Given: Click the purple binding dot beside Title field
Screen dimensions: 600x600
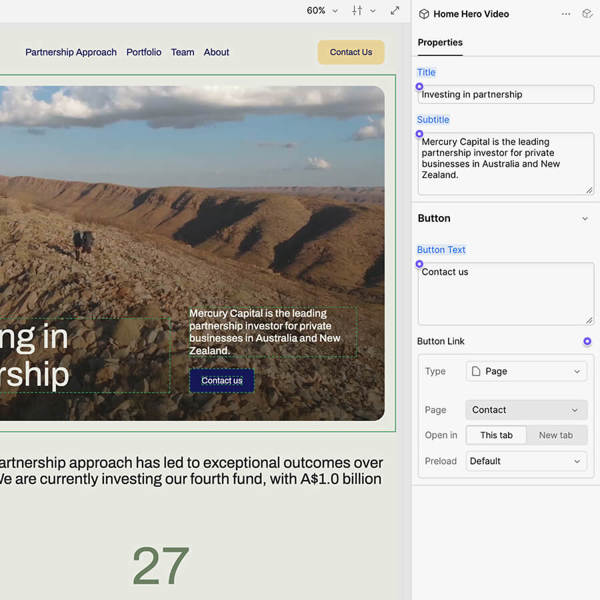Looking at the screenshot, I should (419, 87).
